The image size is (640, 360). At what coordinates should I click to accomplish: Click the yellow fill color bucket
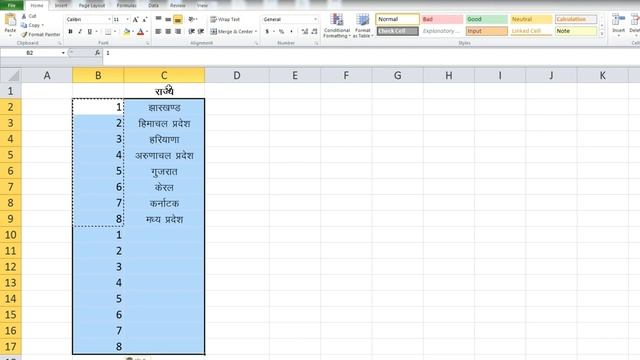click(127, 31)
